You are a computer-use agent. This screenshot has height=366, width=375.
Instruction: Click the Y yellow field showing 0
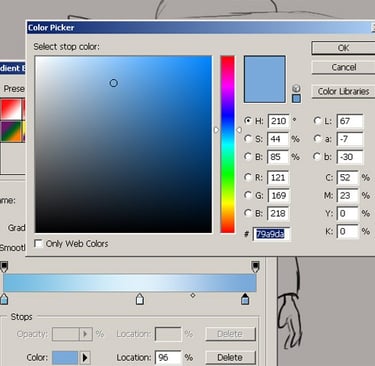point(348,213)
